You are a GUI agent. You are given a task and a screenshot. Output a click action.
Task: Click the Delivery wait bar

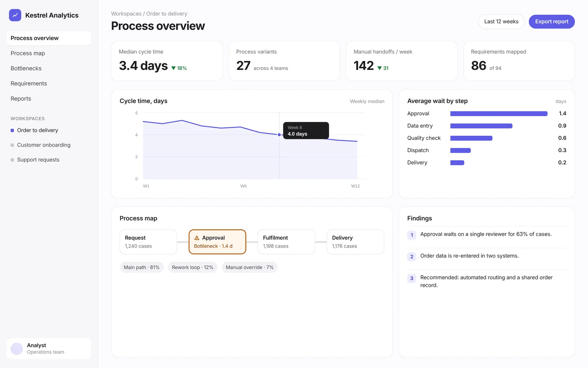tap(457, 163)
